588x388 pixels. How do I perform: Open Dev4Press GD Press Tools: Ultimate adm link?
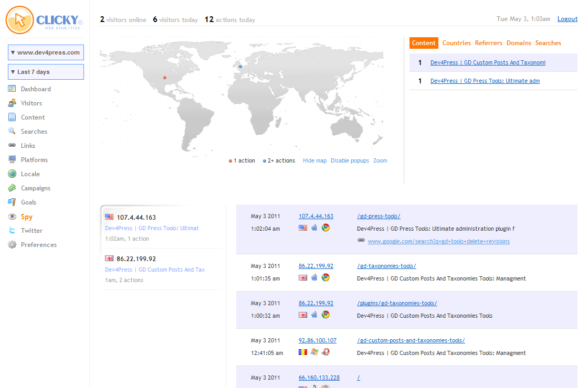pyautogui.click(x=485, y=81)
